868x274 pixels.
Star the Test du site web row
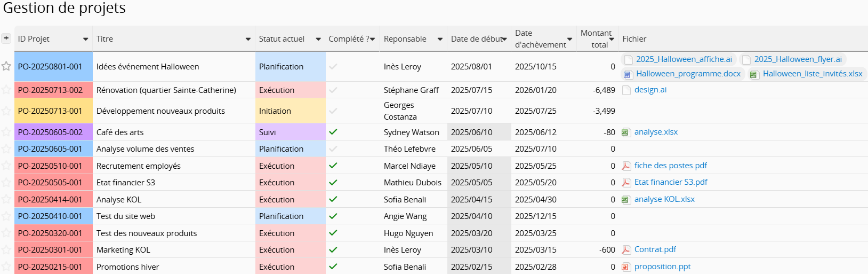coord(6,216)
